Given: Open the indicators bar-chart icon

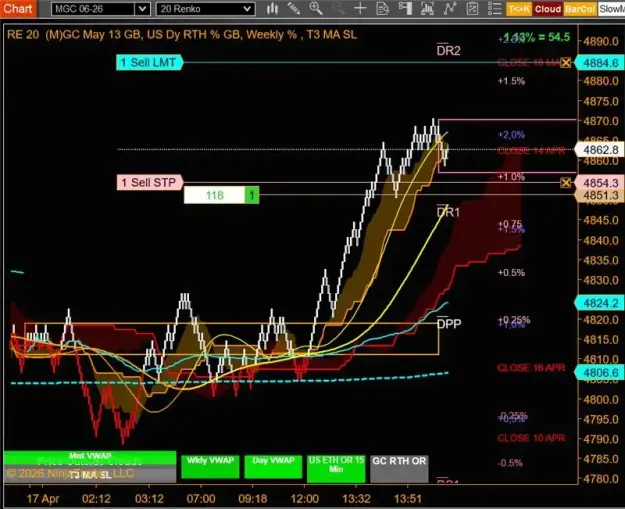Looking at the screenshot, I should (x=427, y=8).
